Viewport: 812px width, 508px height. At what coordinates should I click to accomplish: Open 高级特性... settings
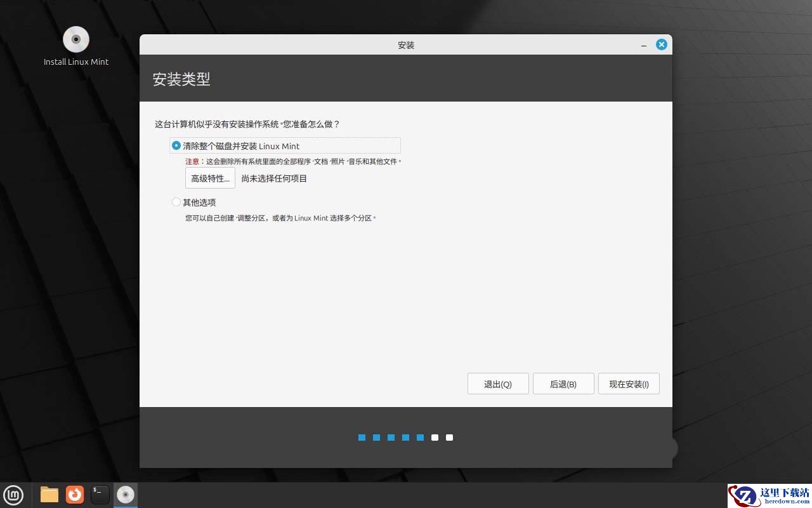pos(211,178)
